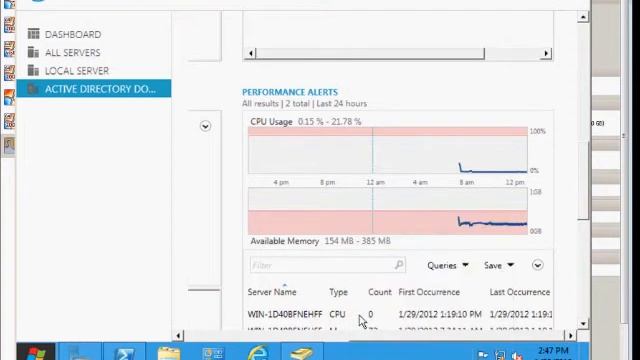
Task: Click the Active Directory role icon
Action: tap(33, 89)
